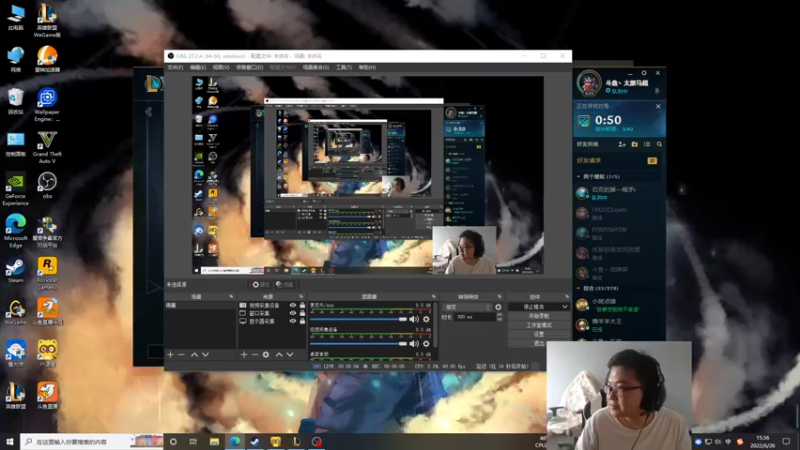Image resolution: width=800 pixels, height=450 pixels.
Task: Click list view icon in LoL friends list
Action: pyautogui.click(x=647, y=144)
